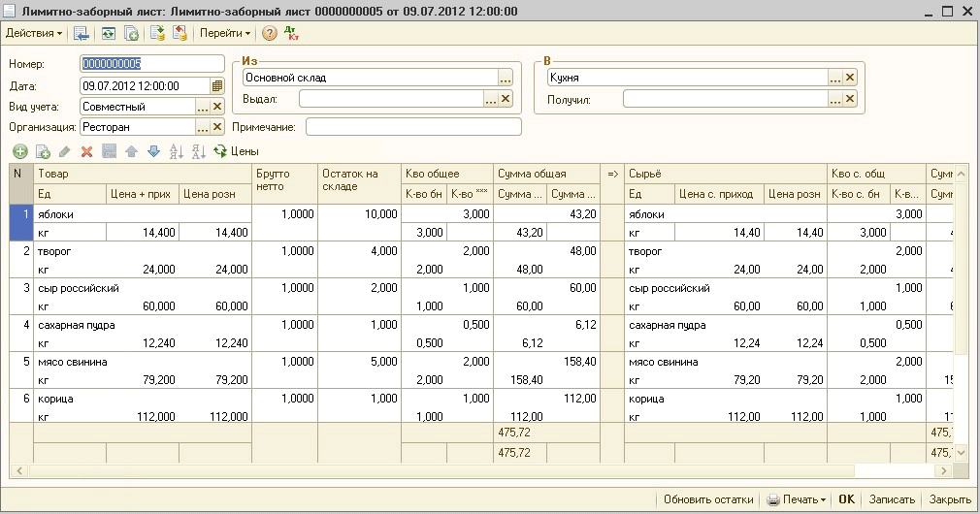Viewport: 980px width, 514px height.
Task: Sort rows ascending with the A-Z icon
Action: tap(176, 151)
